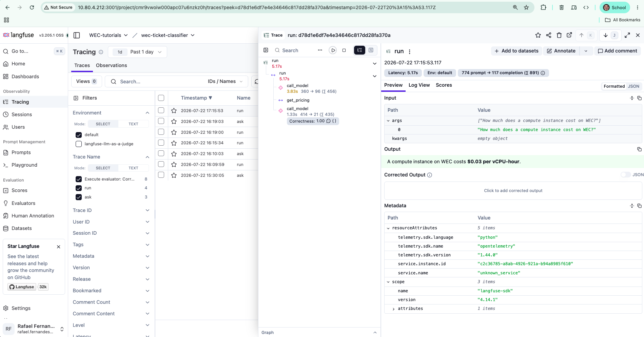Viewport: 644px width, 337px height.
Task: Check the langfuse-llm-as-a-judge environment
Action: pyautogui.click(x=79, y=144)
